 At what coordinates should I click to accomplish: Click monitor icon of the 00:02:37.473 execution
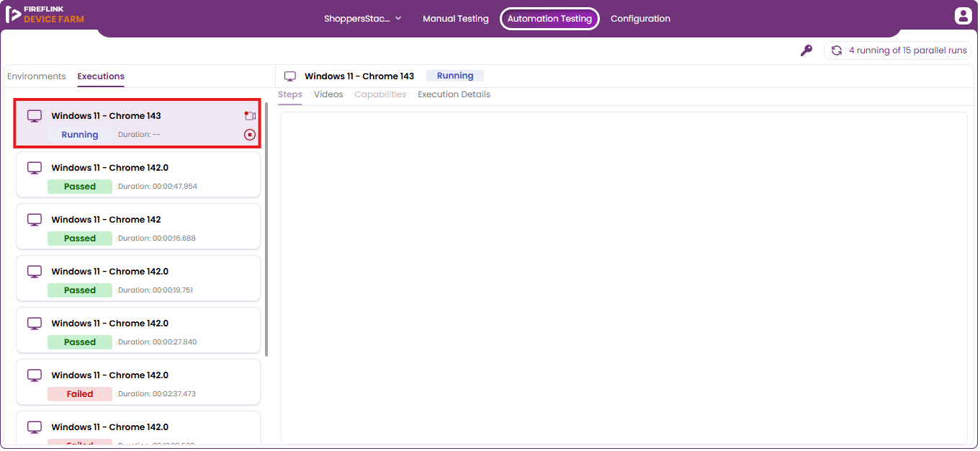[x=35, y=375]
